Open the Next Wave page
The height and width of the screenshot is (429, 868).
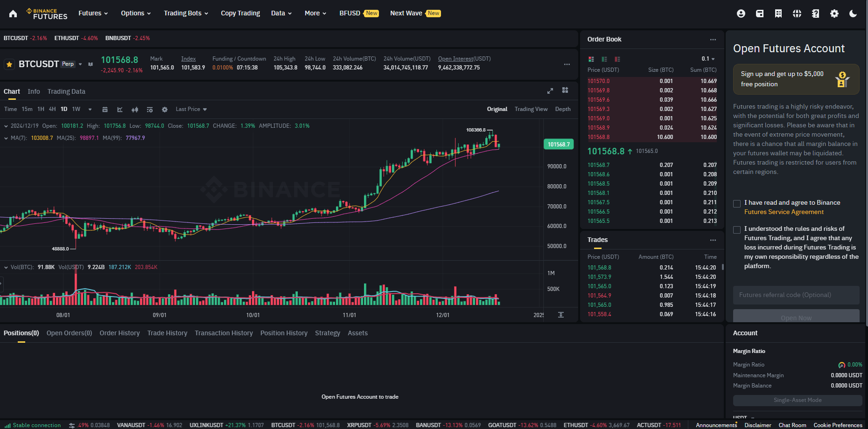(x=415, y=14)
